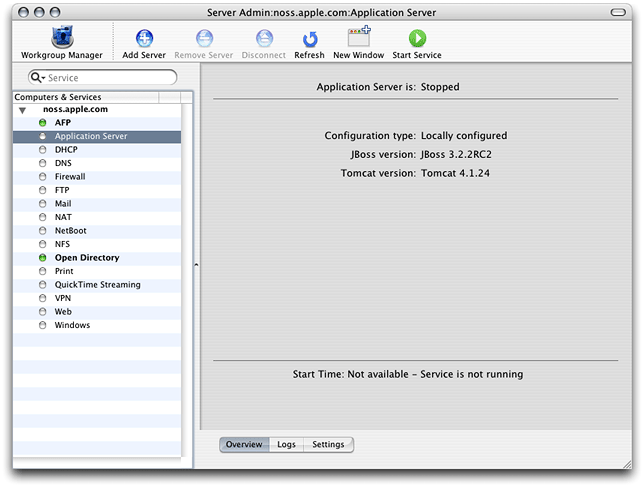Select the Web service
This screenshot has height=489, width=644.
63,312
